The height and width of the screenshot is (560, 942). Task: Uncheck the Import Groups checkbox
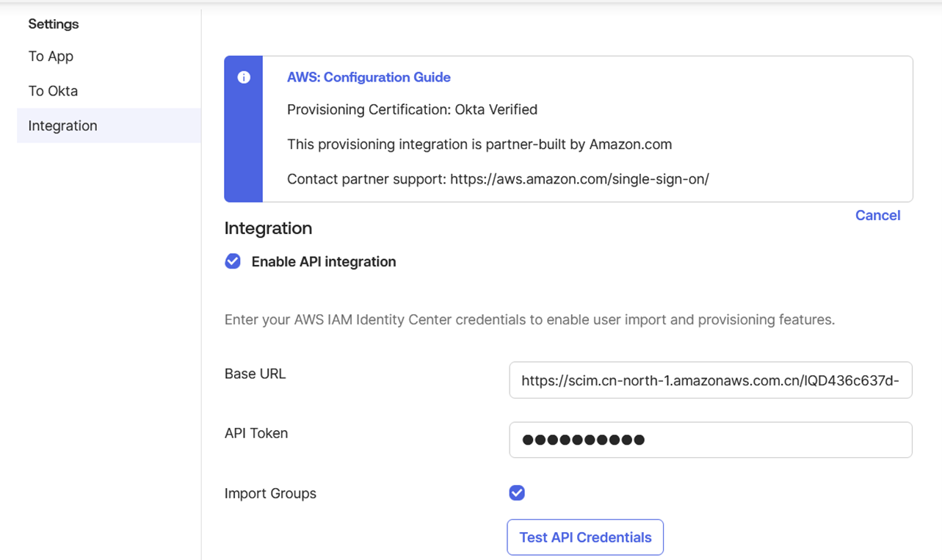[x=517, y=493]
